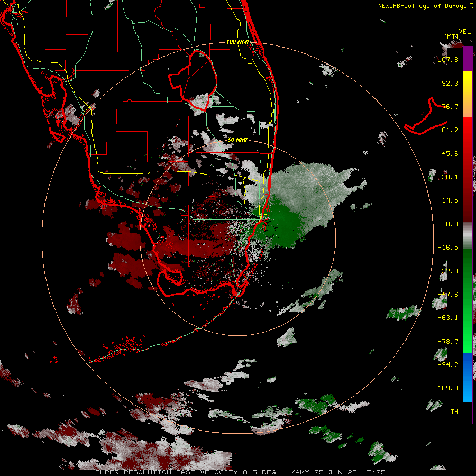The width and height of the screenshot is (476, 476).
Task: Click the NEXLAB-College of DuPage label
Action: [422, 6]
